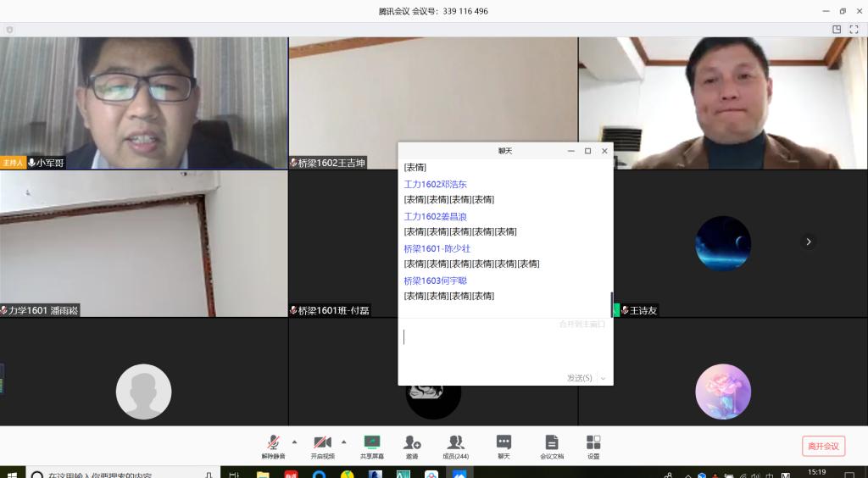Click the leave meeting (离开会议) button
This screenshot has height=478, width=868.
(823, 446)
